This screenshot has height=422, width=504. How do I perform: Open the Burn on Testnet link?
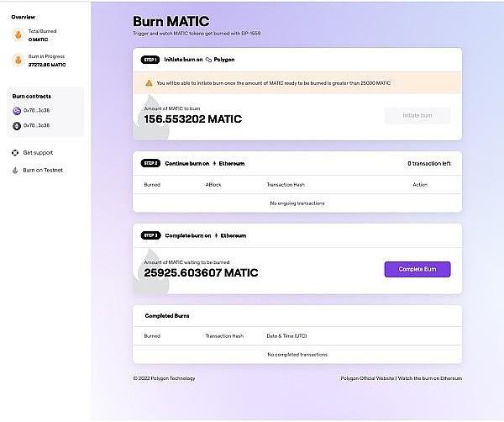[42, 170]
